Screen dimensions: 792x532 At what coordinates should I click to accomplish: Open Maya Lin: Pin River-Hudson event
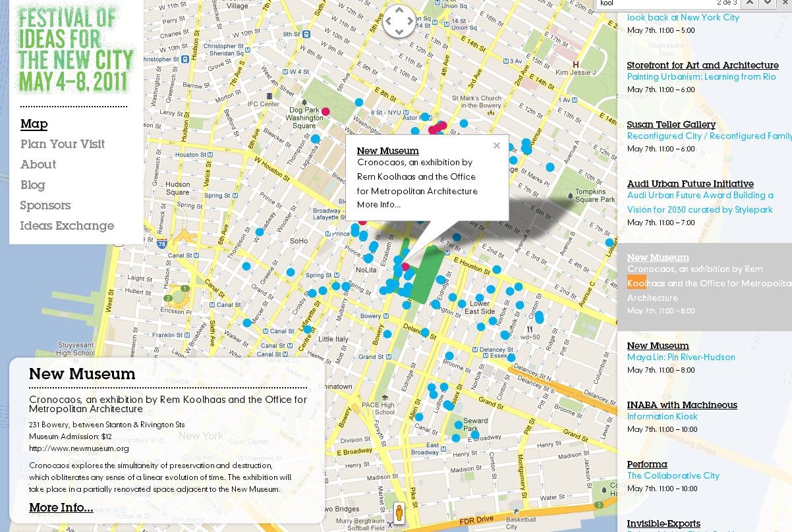click(x=681, y=358)
